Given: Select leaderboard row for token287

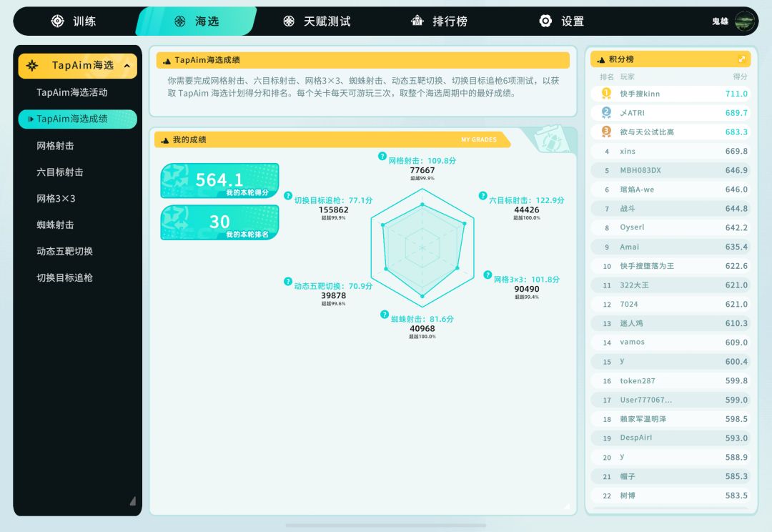Looking at the screenshot, I should tap(670, 381).
